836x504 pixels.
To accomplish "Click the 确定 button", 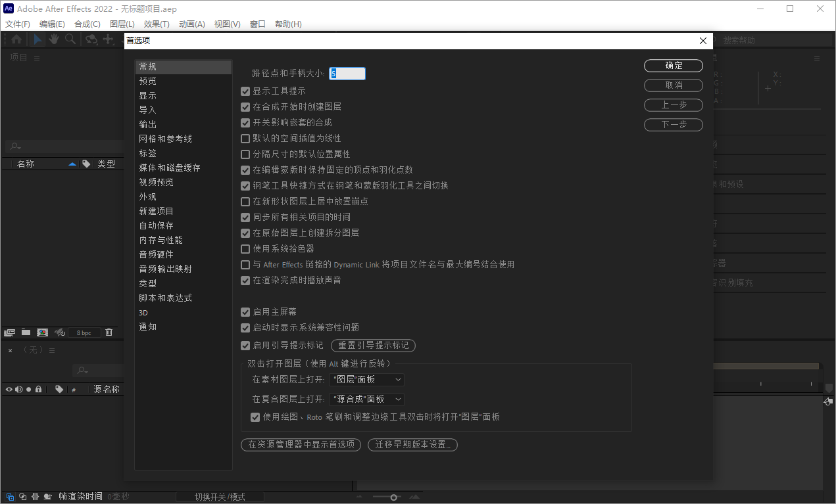I will point(673,66).
